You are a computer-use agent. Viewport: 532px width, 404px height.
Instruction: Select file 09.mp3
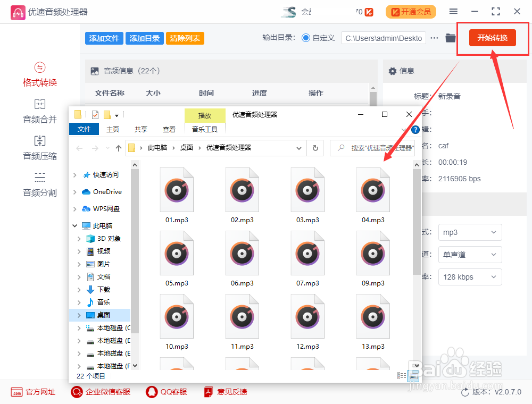[373, 259]
